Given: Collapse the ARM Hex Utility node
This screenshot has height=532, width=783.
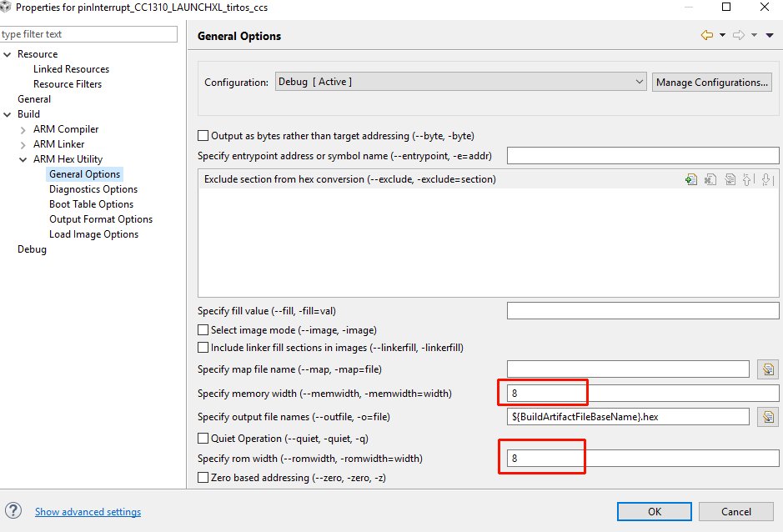Looking at the screenshot, I should 23,160.
